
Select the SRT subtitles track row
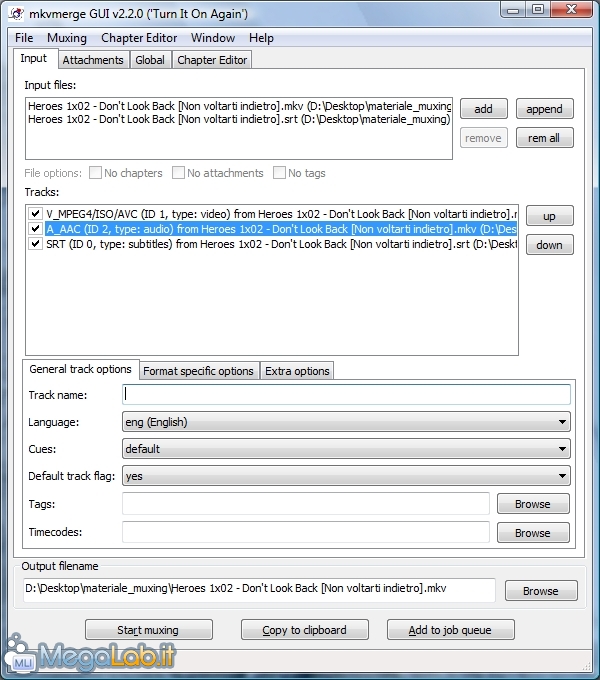point(281,244)
